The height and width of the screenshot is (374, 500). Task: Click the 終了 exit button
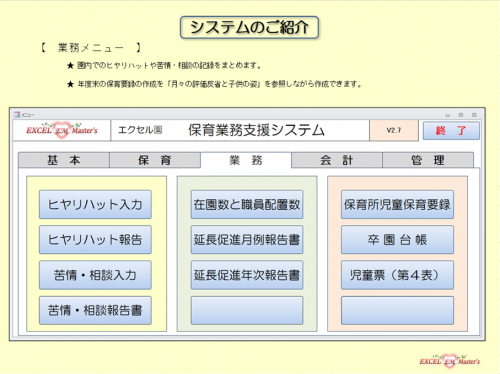tap(451, 130)
